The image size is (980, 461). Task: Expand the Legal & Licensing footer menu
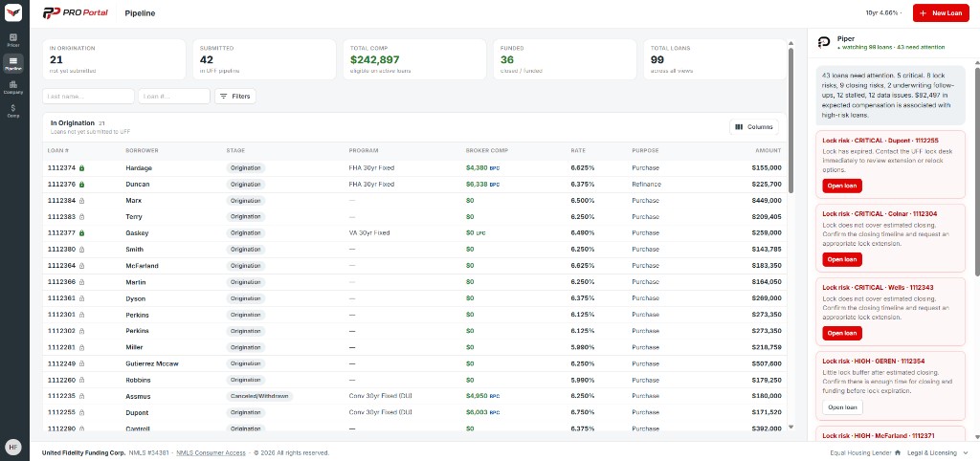pos(939,453)
